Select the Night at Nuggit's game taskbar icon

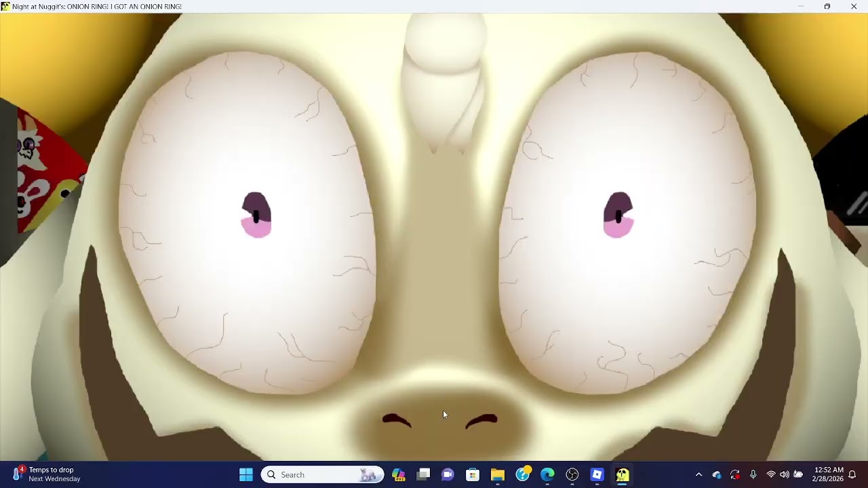pyautogui.click(x=623, y=474)
